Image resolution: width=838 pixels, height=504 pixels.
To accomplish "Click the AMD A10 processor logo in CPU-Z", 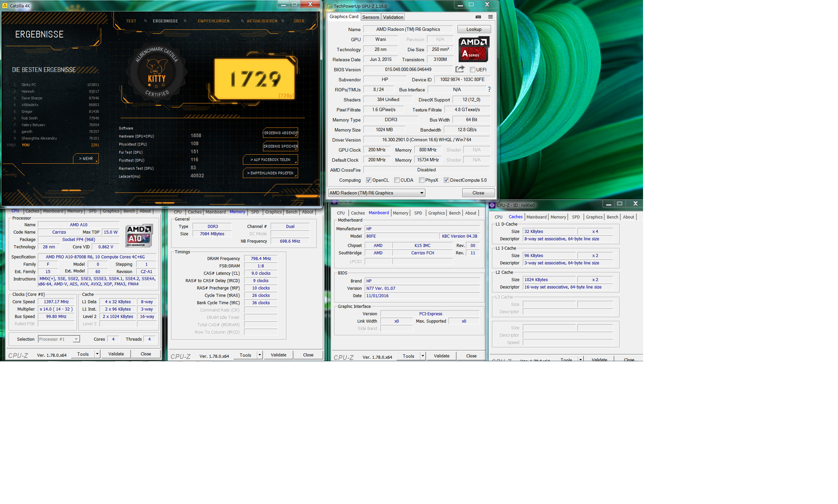I will click(x=139, y=235).
